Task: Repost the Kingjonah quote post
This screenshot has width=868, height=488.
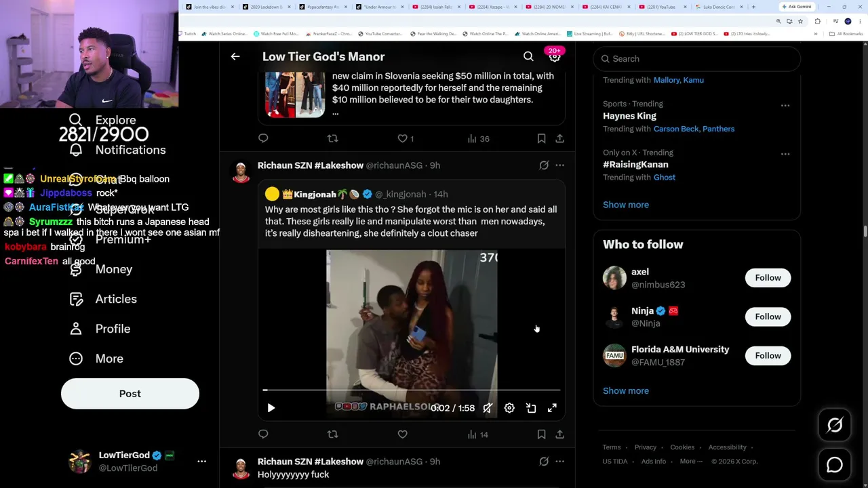Action: [332, 434]
